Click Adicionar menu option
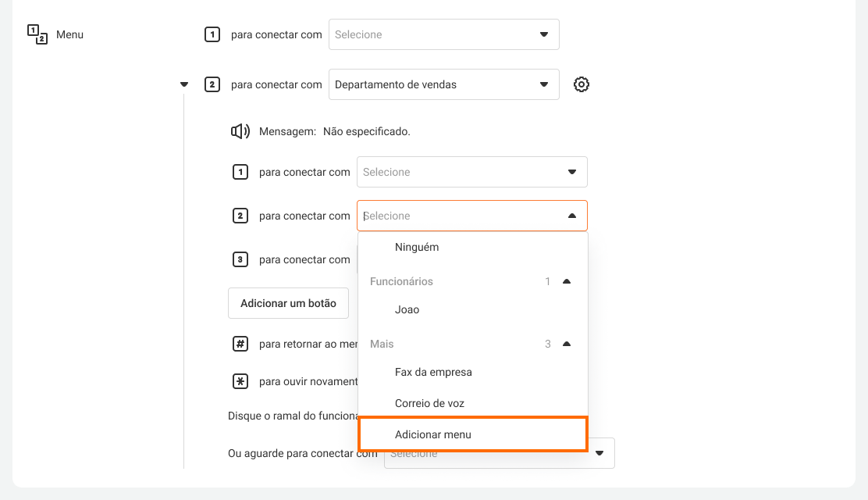 (433, 434)
